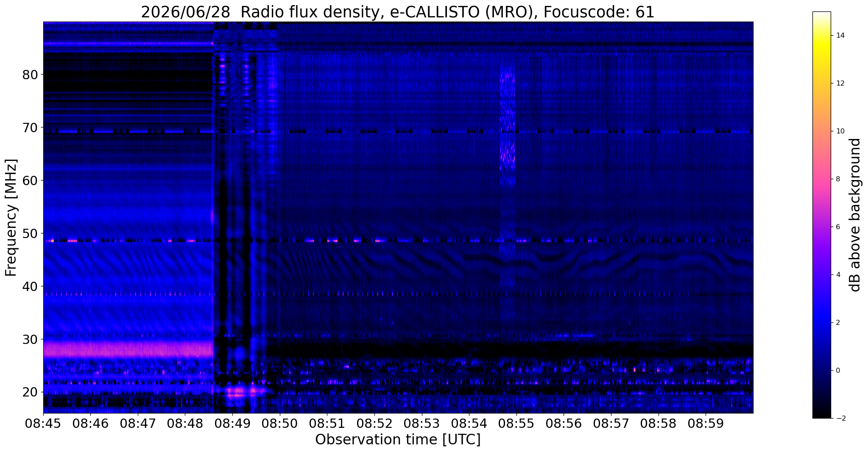Click the colorbar tick label 2
Image resolution: width=868 pixels, height=452 pixels.
pyautogui.click(x=837, y=323)
